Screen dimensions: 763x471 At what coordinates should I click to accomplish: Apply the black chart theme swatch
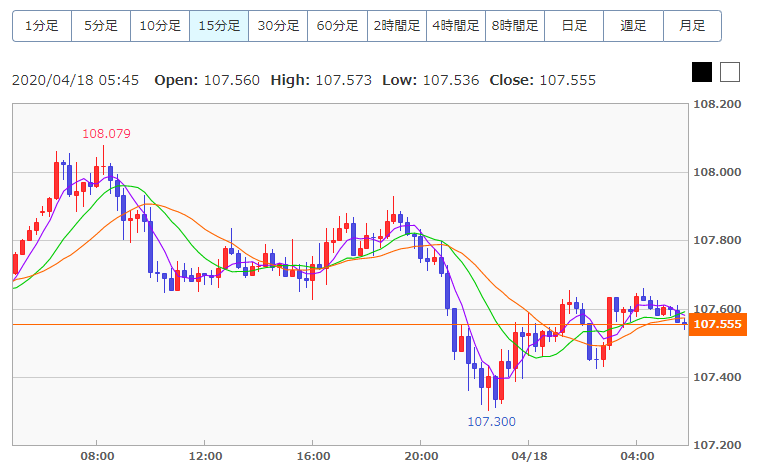coord(702,72)
